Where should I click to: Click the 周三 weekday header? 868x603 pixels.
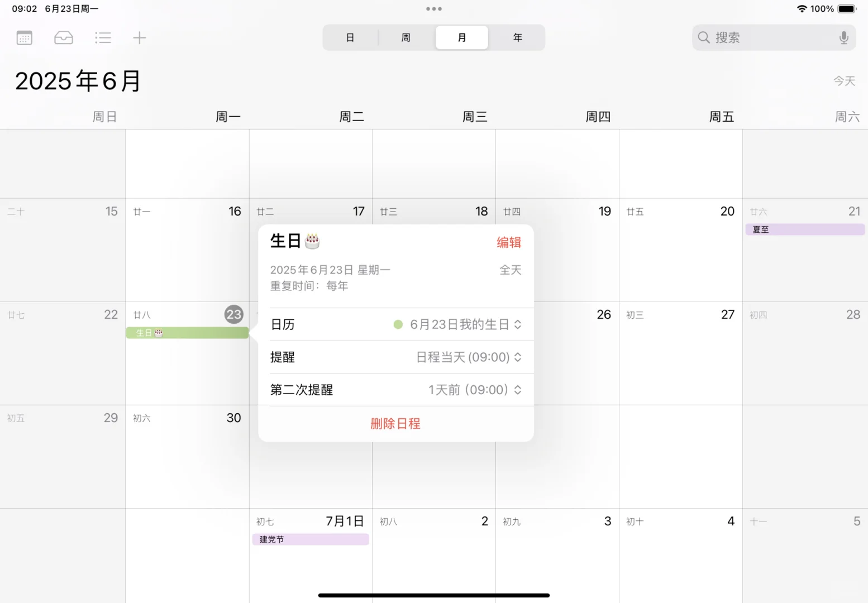tap(475, 117)
